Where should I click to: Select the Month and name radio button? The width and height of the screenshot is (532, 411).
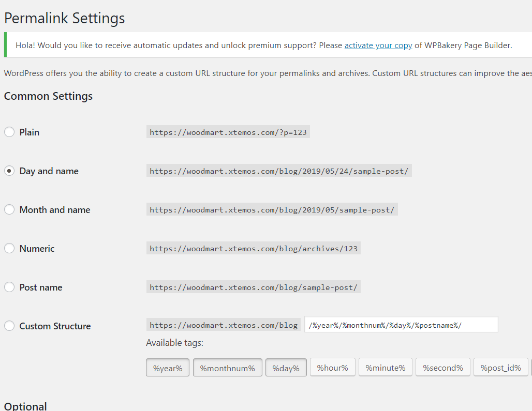click(x=9, y=210)
